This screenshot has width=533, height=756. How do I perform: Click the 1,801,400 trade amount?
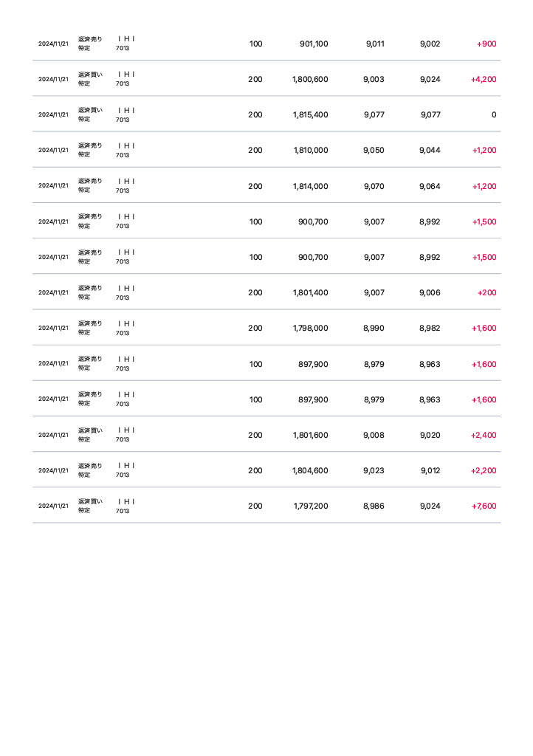[310, 292]
